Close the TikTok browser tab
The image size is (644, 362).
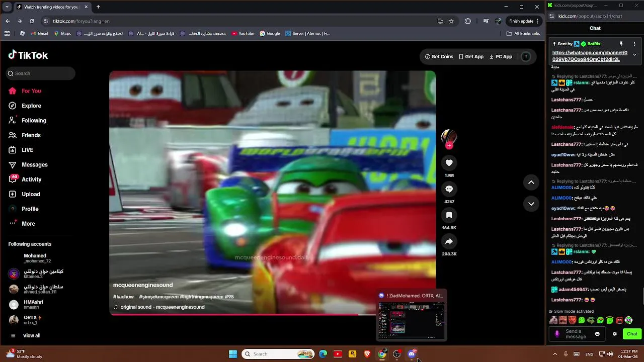[x=86, y=7]
